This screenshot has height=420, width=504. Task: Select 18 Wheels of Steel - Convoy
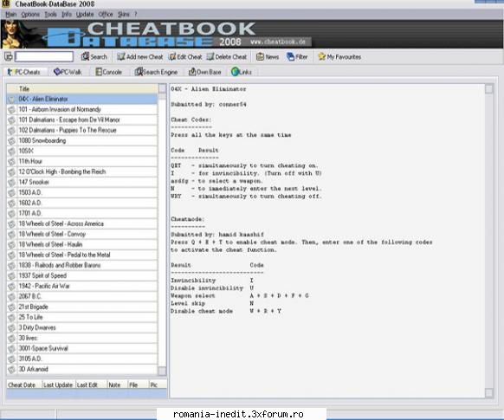click(82, 234)
